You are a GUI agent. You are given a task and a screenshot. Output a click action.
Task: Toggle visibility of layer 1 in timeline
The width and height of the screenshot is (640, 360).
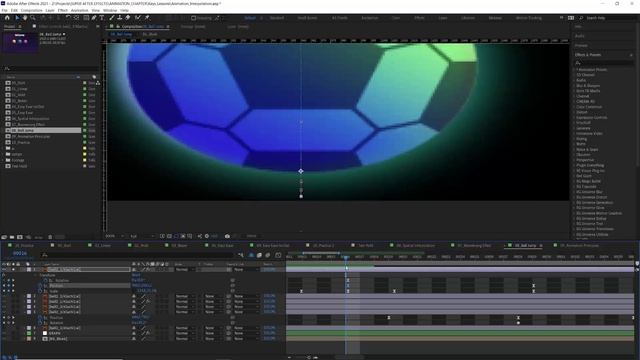(4, 269)
